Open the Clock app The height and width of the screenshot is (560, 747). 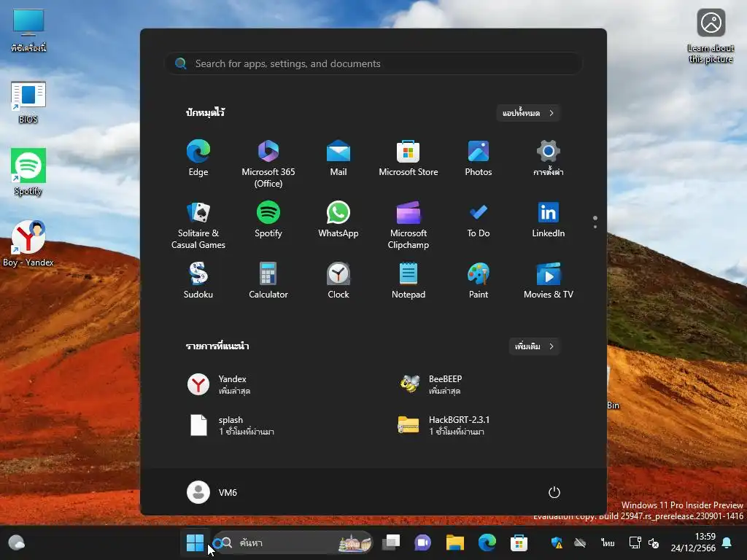(x=338, y=281)
